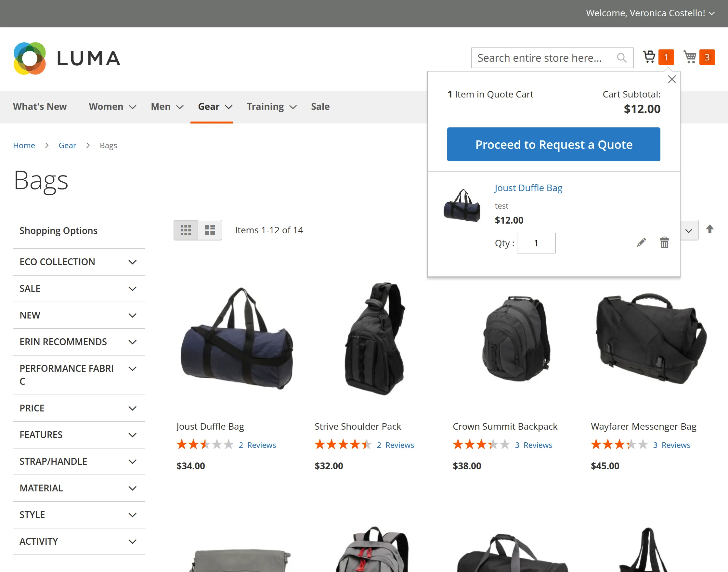The image size is (728, 572).
Task: Open Crown Summit Backpack star rating
Action: pyautogui.click(x=481, y=445)
